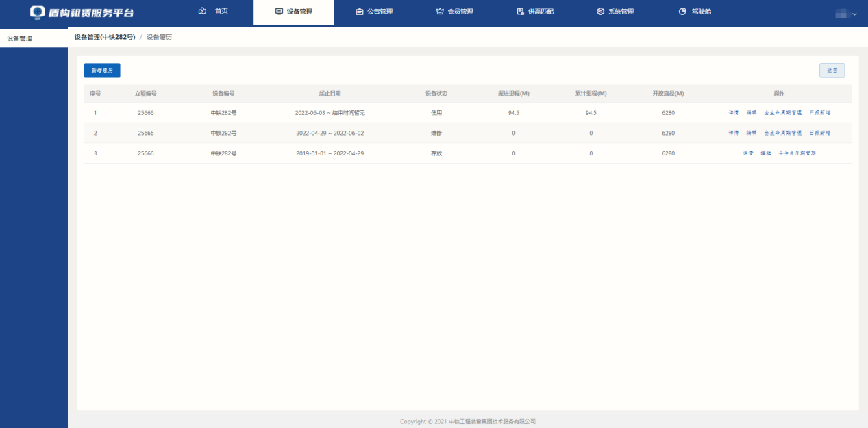Open 详情 for row 1

[x=734, y=112]
